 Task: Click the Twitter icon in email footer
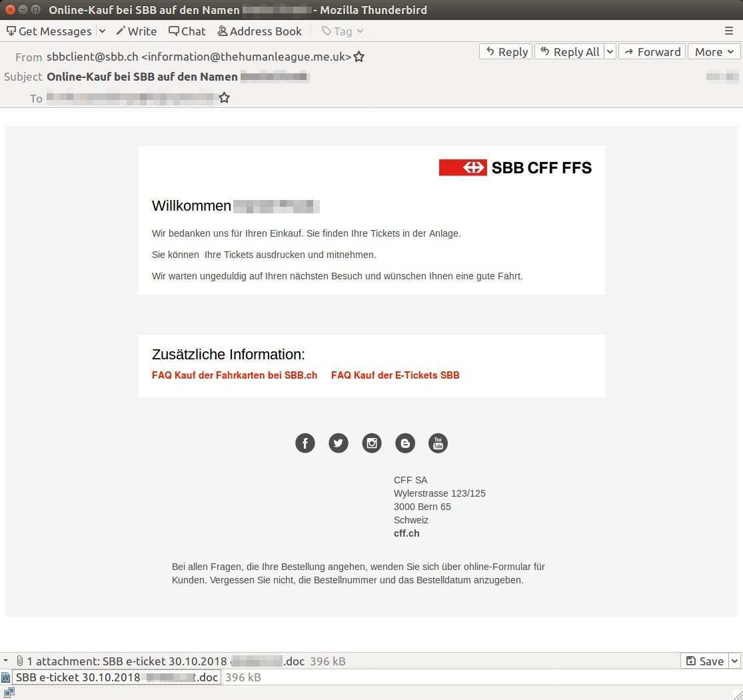tap(339, 443)
